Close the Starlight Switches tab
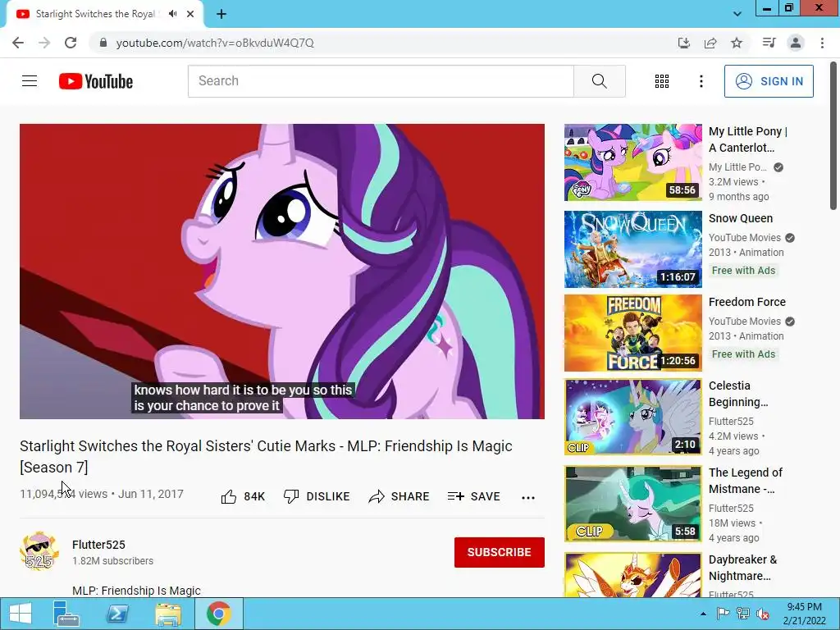Image resolution: width=840 pixels, height=630 pixels. point(190,14)
